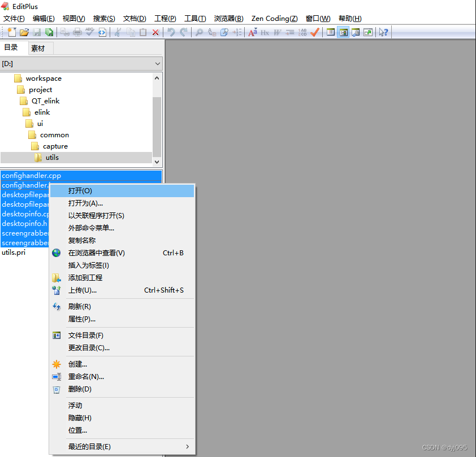
Task: Select confighandler.cpp in file list
Action: pyautogui.click(x=81, y=176)
